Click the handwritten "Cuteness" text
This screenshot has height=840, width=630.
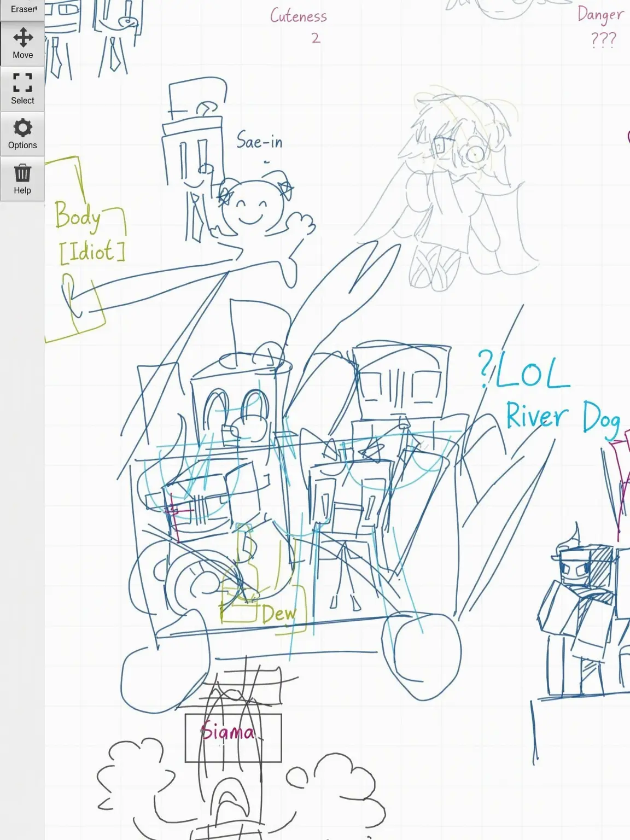pos(299,16)
